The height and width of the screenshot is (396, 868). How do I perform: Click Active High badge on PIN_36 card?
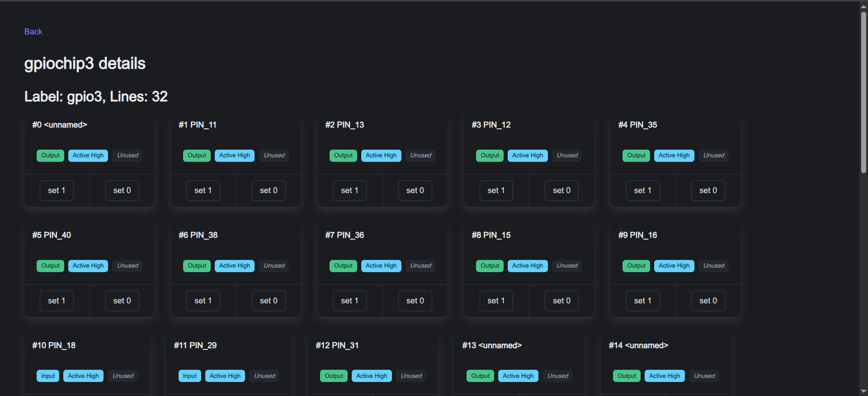(x=381, y=266)
